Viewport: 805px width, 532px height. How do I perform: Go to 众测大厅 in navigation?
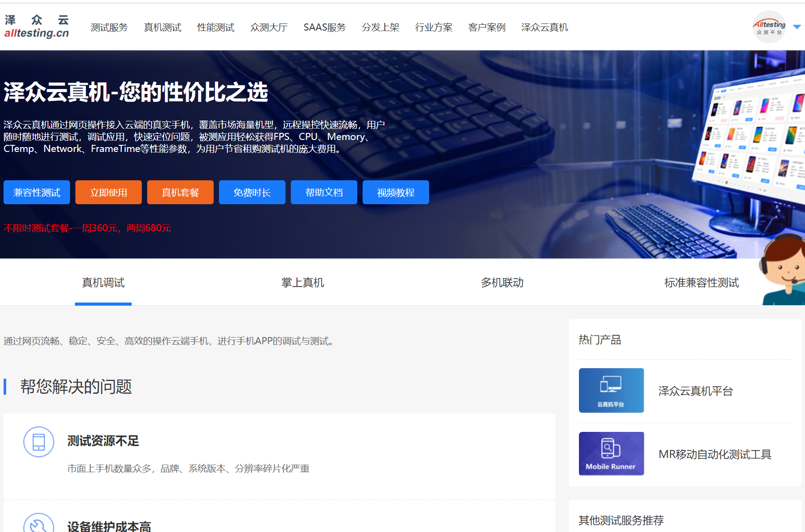[269, 27]
